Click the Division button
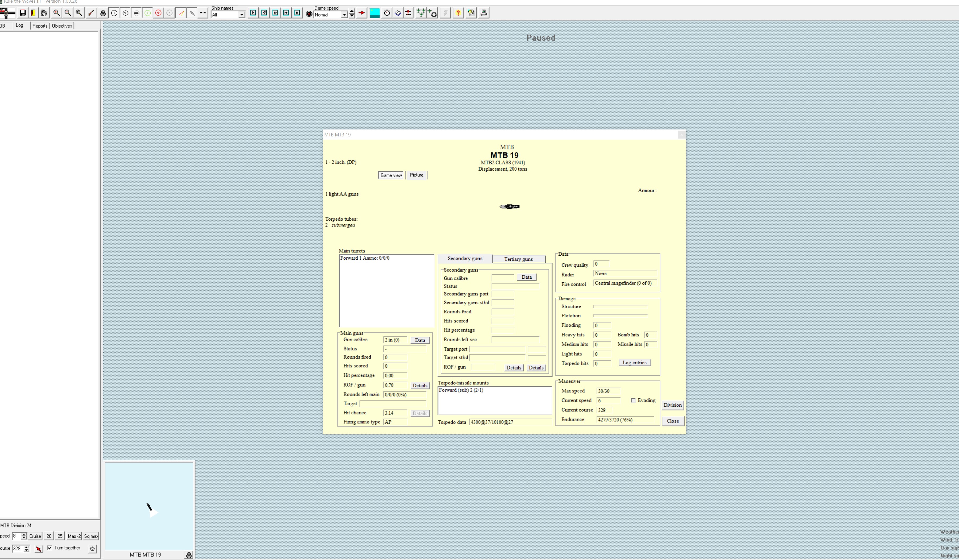Viewport: 959px width, 560px height. coord(672,405)
